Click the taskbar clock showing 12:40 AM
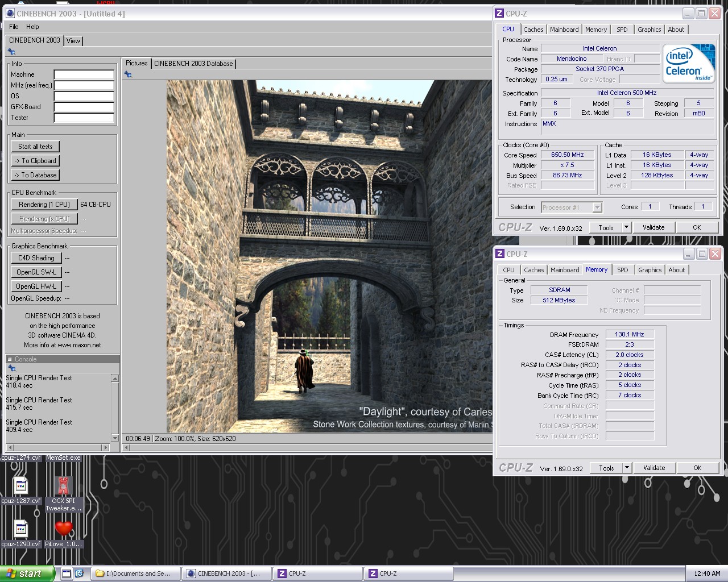728x582 pixels. [x=707, y=573]
